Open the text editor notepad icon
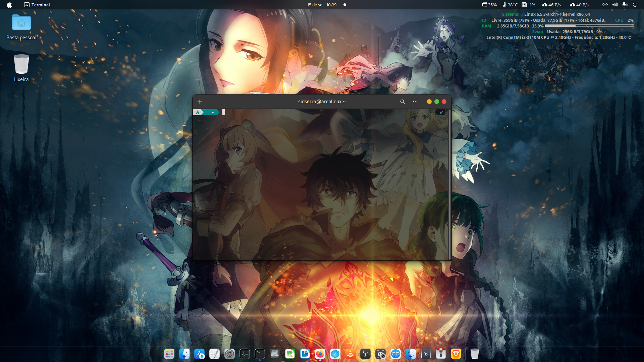644x362 pixels. 214,354
